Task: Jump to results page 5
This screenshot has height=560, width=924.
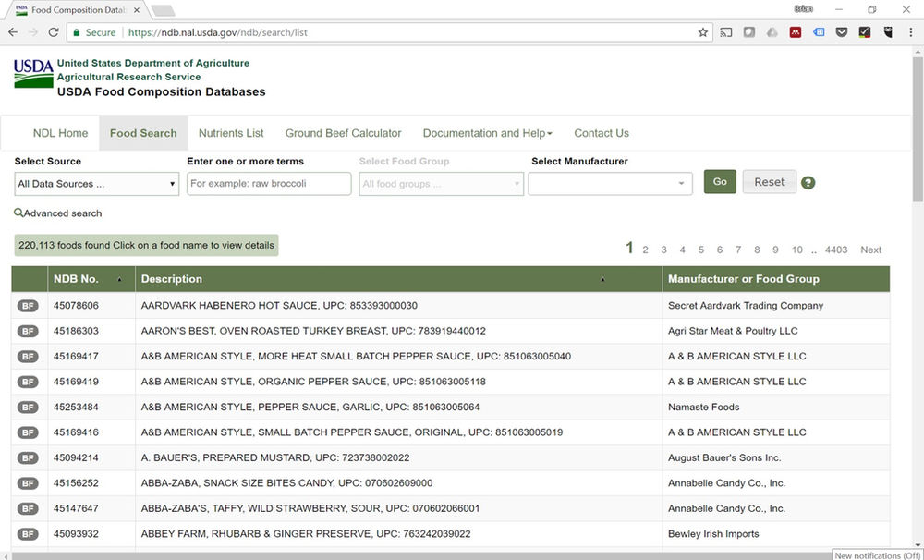Action: pyautogui.click(x=700, y=250)
